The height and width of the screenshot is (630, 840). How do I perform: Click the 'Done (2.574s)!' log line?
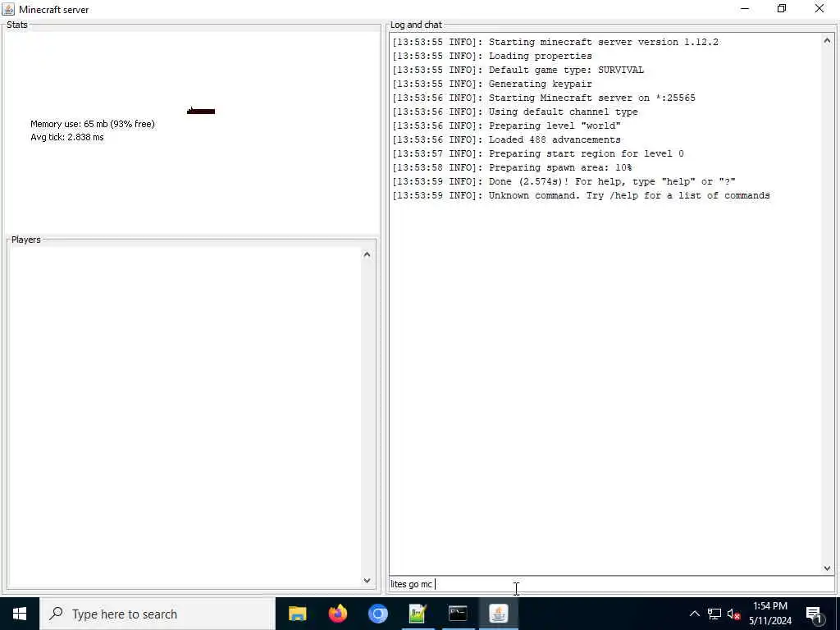[564, 181]
